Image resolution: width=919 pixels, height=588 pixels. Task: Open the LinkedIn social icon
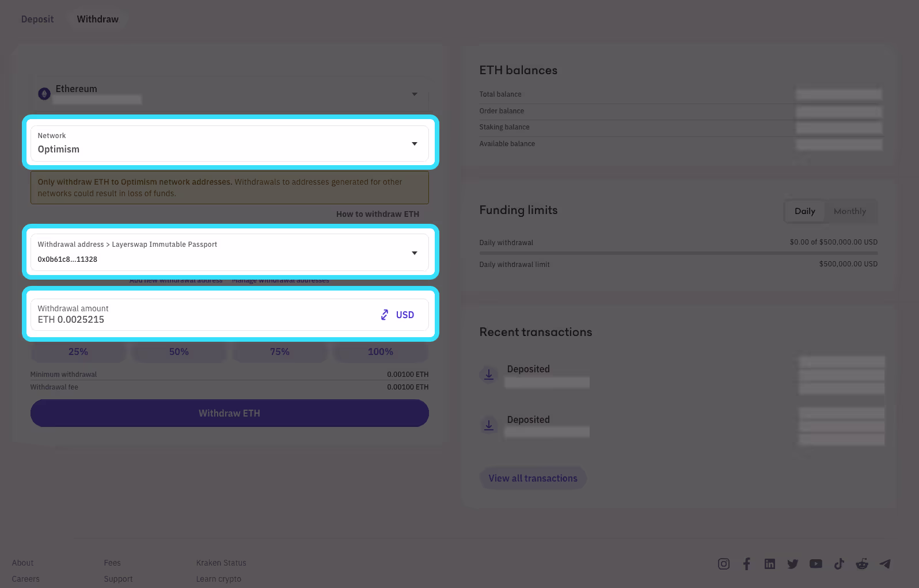click(770, 564)
